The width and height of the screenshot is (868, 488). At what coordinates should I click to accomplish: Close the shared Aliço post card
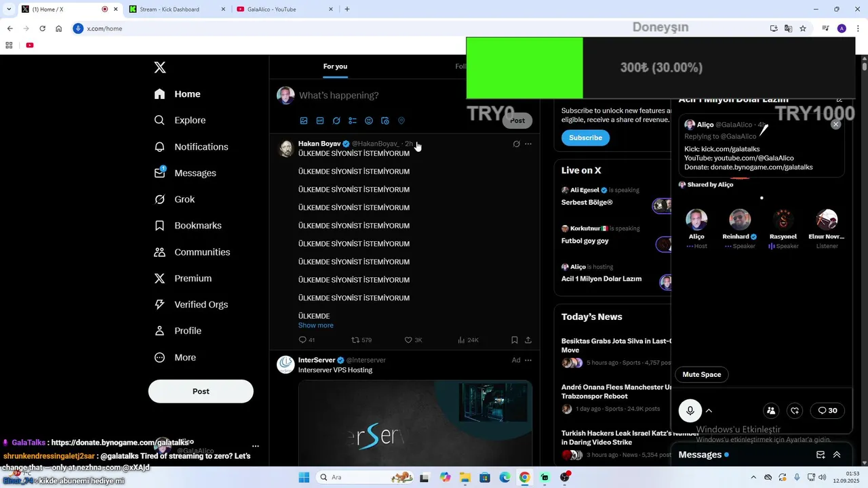click(x=835, y=124)
